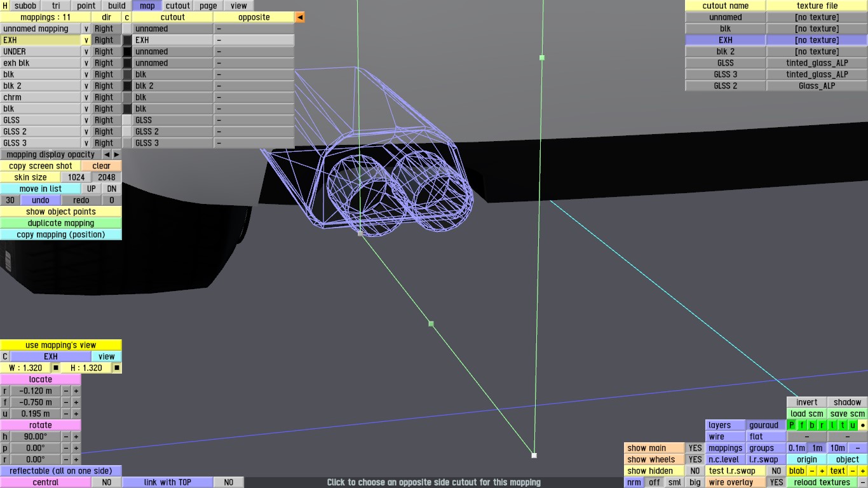868x488 pixels.
Task: Decrease blob size with minus button
Action: tap(812, 471)
